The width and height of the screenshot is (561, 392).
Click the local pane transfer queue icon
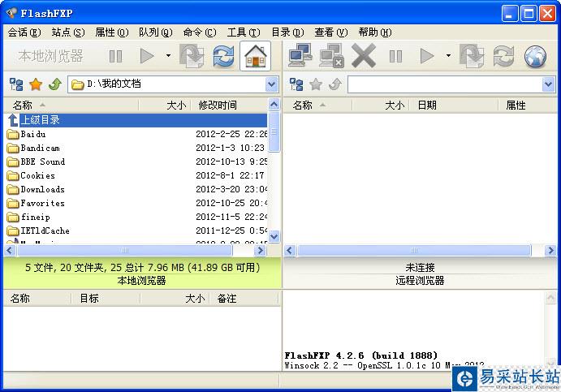(192, 56)
